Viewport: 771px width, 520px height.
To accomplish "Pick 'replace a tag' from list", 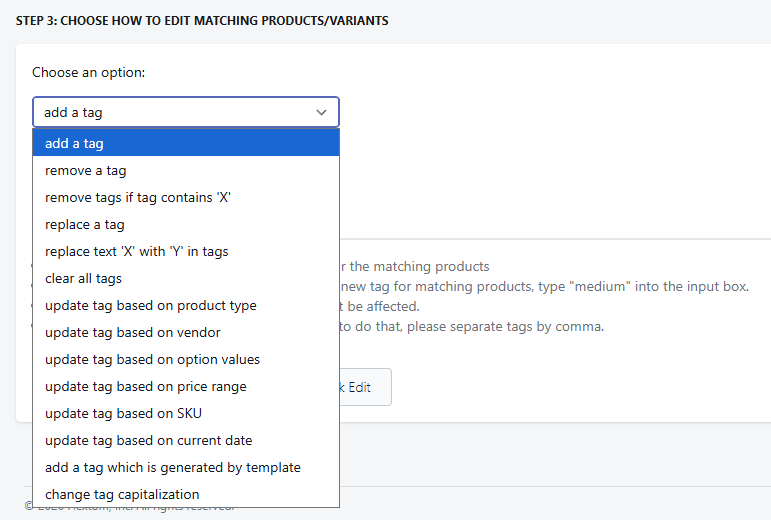I will (x=186, y=225).
